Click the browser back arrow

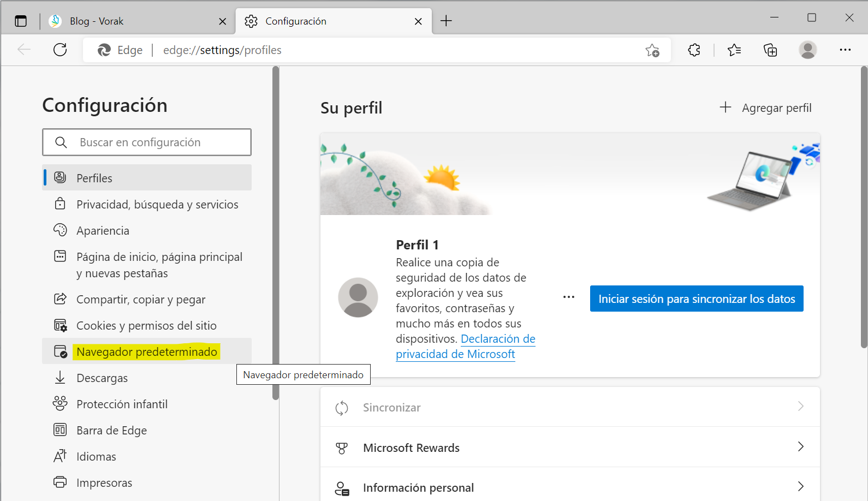click(x=24, y=50)
